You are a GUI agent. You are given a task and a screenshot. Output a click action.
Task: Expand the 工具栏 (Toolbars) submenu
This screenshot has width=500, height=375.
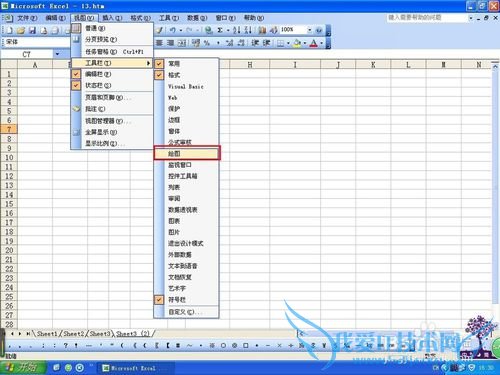pyautogui.click(x=112, y=63)
